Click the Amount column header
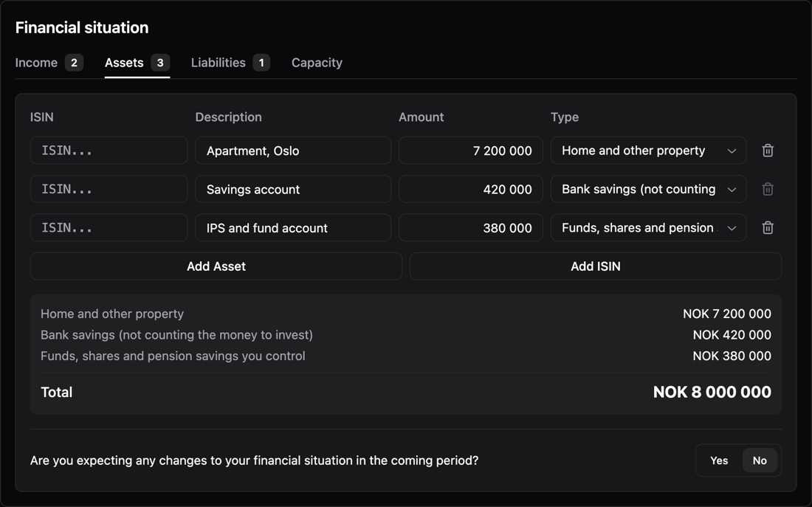812x507 pixels. tap(421, 117)
